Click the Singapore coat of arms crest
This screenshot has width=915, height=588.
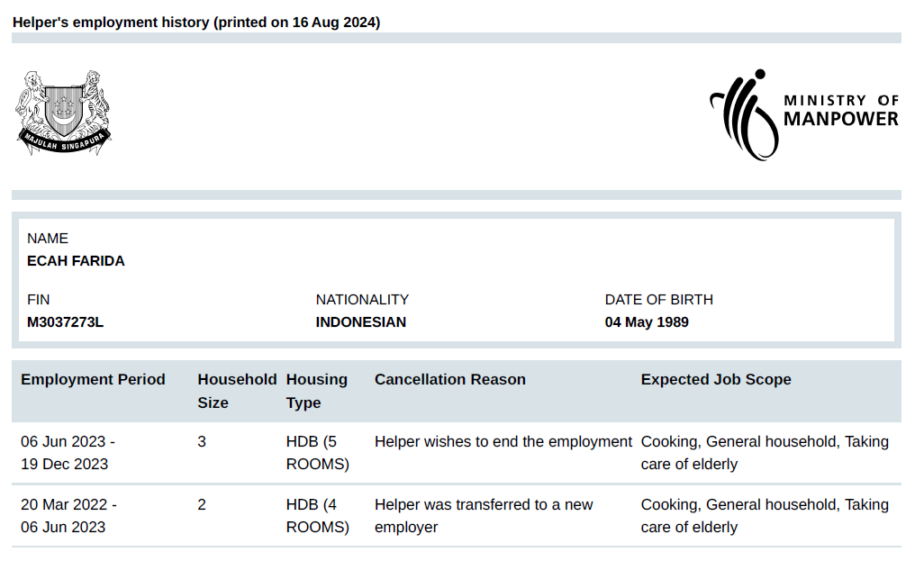[63, 113]
